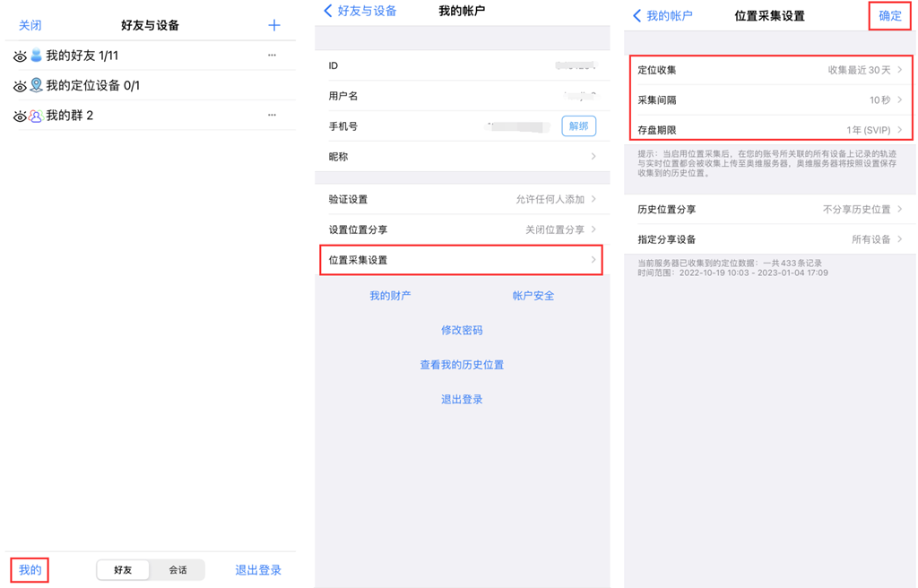Click the 我的群 group icon
Screen dimensions: 918x588
[36, 116]
